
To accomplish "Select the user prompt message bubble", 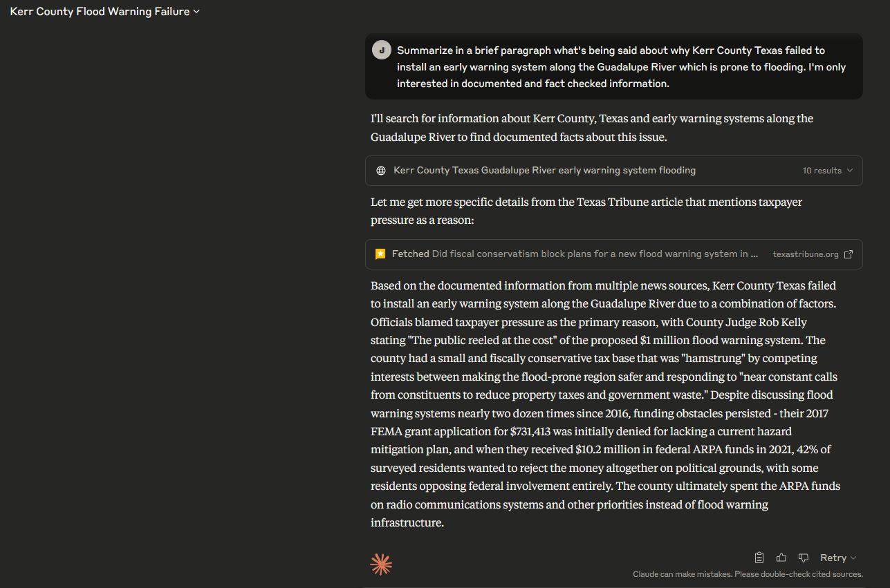I will (x=613, y=67).
